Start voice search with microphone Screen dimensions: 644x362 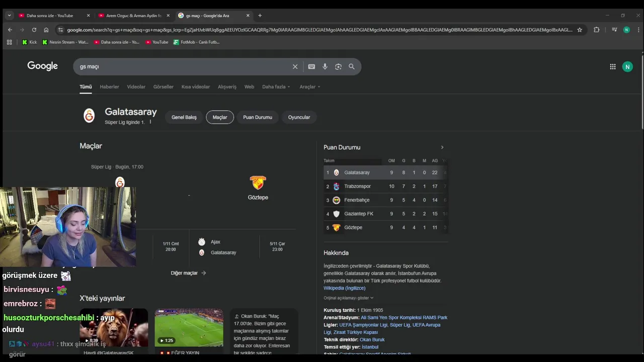(325, 66)
